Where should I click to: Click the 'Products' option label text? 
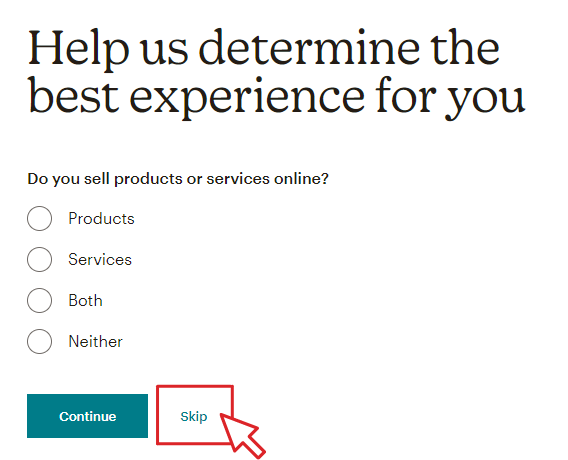coord(101,219)
